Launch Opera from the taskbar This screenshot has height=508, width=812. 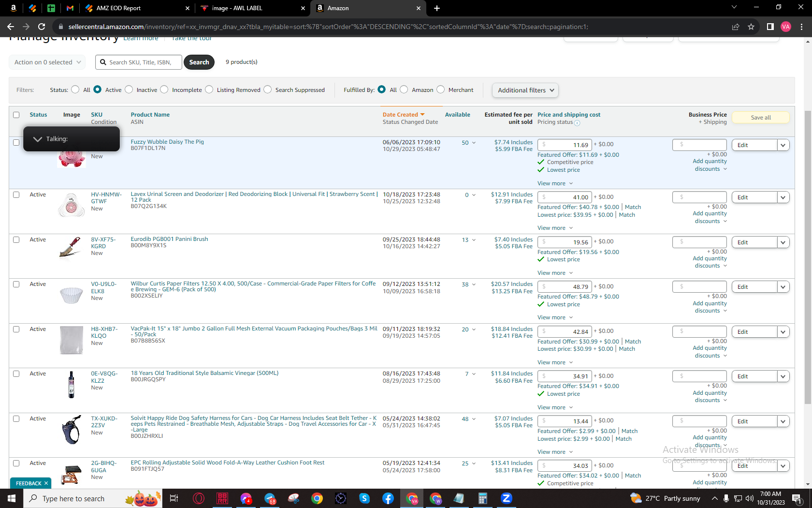(199, 498)
